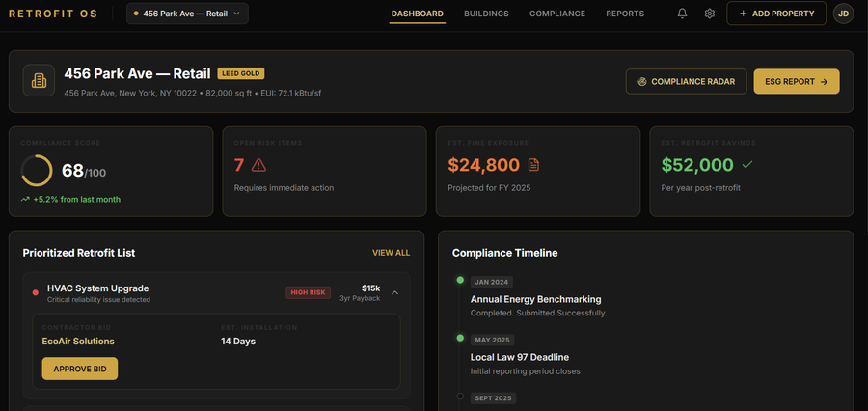The width and height of the screenshot is (868, 411).
Task: Select the May 2025 timeline marker dot
Action: pyautogui.click(x=460, y=338)
